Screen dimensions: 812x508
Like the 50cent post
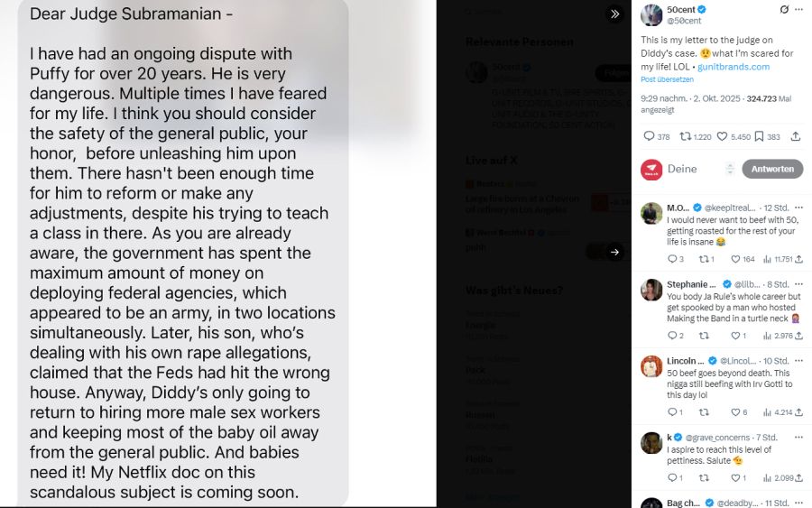(x=723, y=137)
